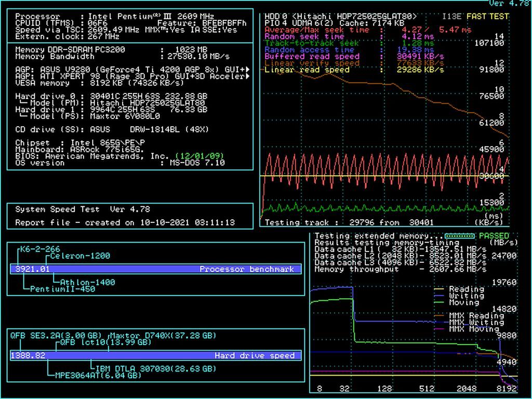Click Average/Max seek time red entry
Image resolution: width=532 pixels, height=399 pixels.
coord(368,30)
